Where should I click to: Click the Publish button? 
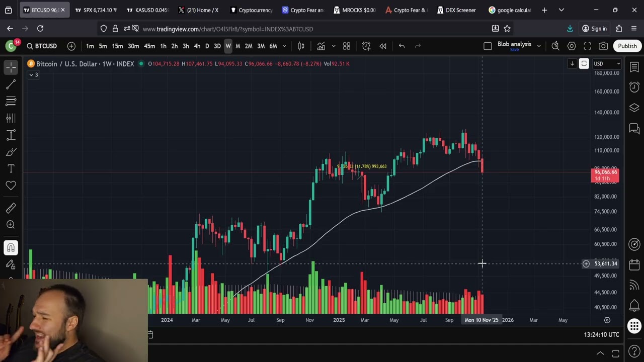[x=627, y=46]
